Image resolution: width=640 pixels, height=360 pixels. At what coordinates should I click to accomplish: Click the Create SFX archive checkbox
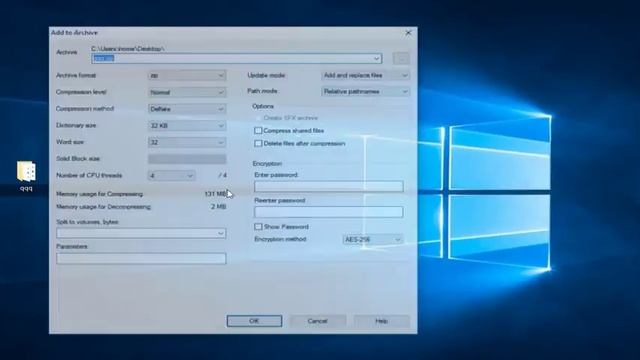coord(258,118)
